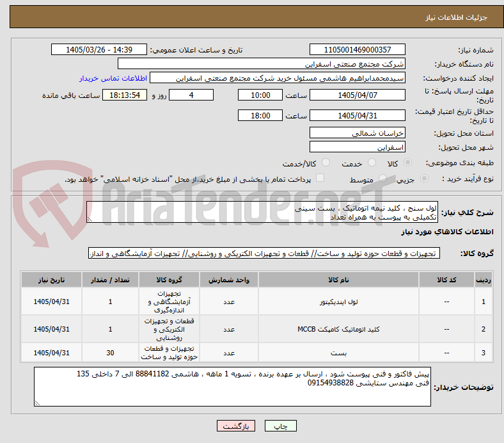This screenshot has height=443, width=504.
Task: Select the کالا/خدمت radio button
Action: 326,163
